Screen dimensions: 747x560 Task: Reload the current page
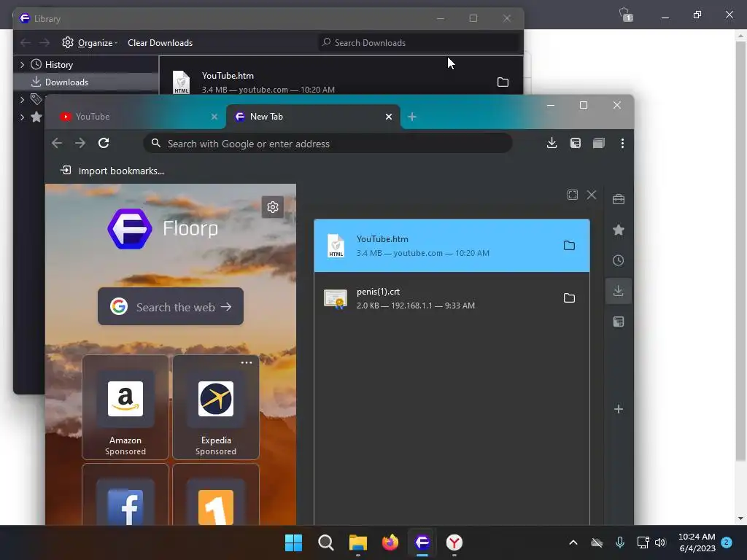tap(104, 143)
